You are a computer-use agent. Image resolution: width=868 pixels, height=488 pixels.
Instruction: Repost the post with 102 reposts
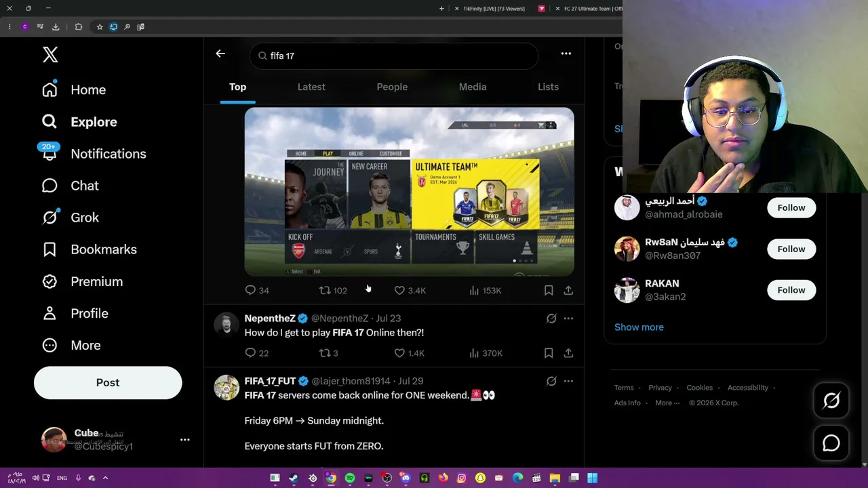pos(333,290)
